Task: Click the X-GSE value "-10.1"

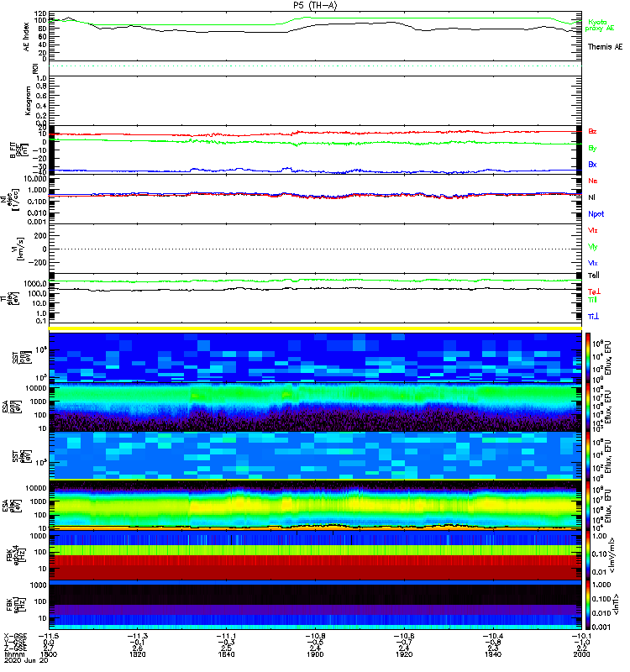Action: point(581,637)
